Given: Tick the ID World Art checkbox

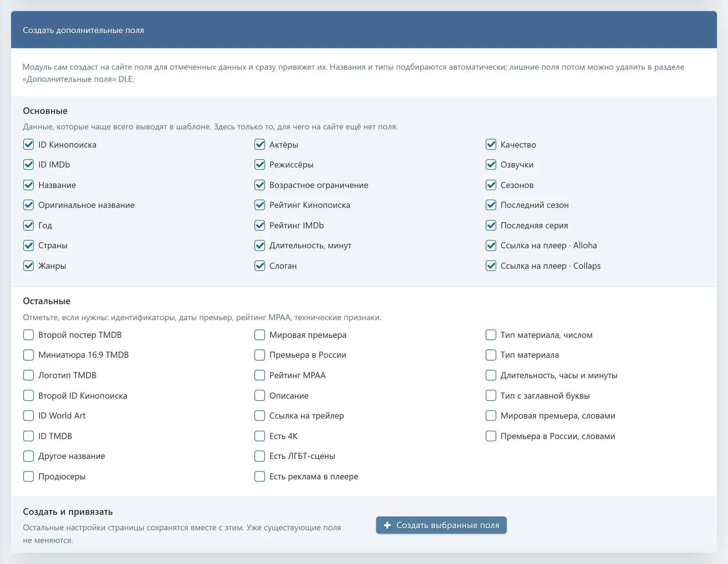Looking at the screenshot, I should point(29,416).
